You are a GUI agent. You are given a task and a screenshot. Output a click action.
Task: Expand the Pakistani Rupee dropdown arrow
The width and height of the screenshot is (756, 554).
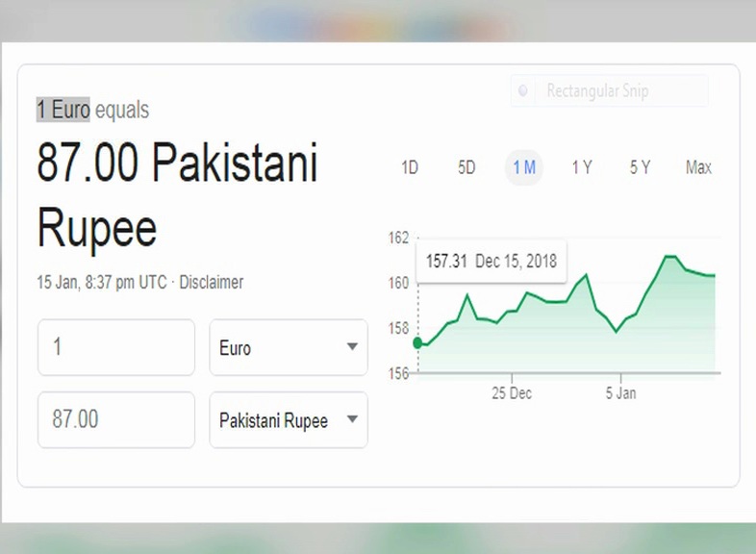[352, 419]
